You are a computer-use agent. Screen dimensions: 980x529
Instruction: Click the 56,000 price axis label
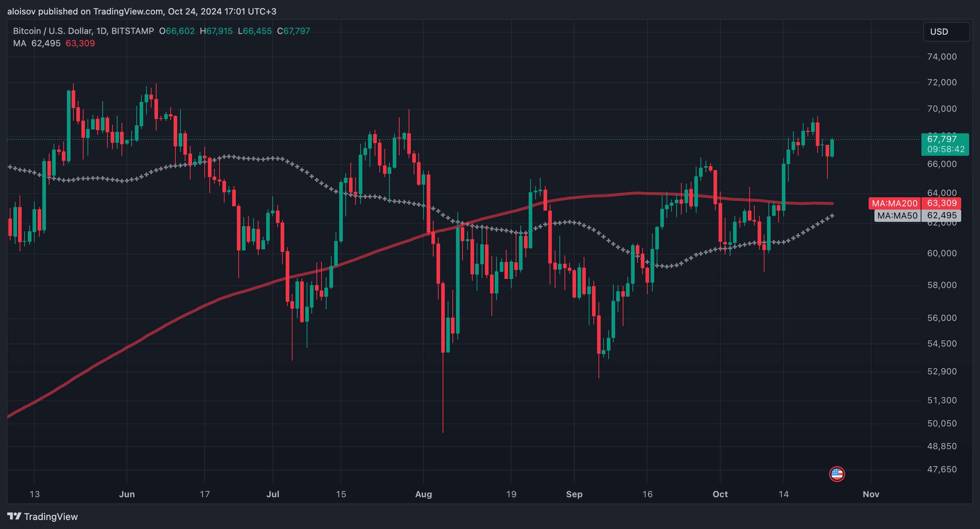pos(942,318)
